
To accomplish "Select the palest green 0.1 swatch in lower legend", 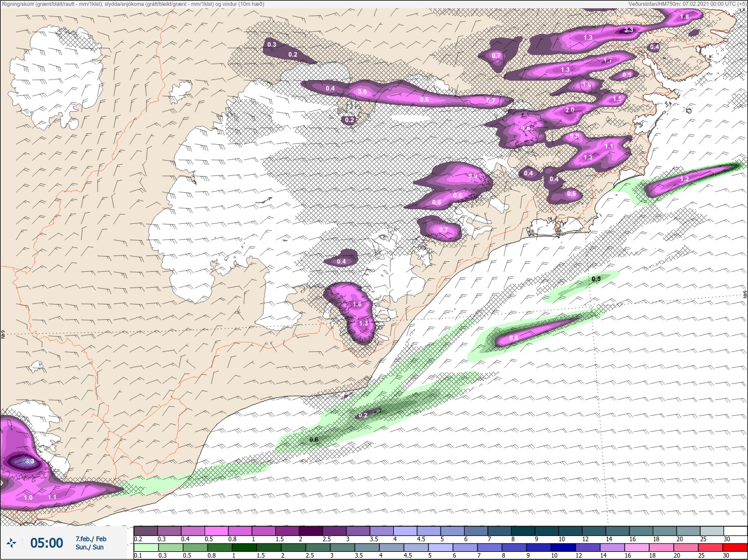I will tap(146, 547).
